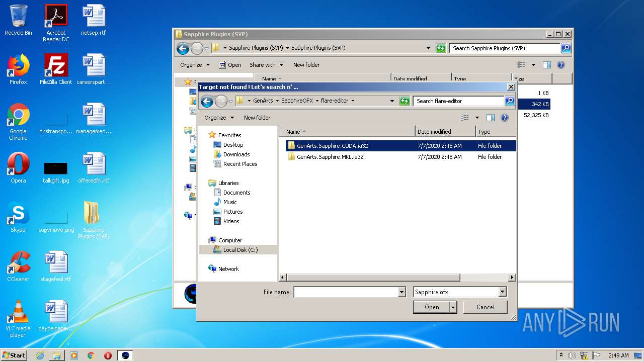Click the search icon in flare-editor search box
Image resolution: width=644 pixels, height=362 pixels.
tap(510, 101)
